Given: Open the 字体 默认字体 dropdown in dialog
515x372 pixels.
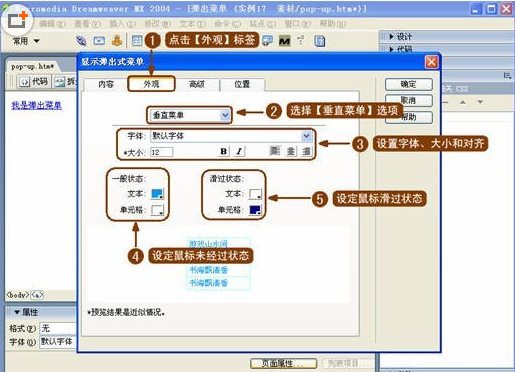Looking at the screenshot, I should tap(231, 136).
